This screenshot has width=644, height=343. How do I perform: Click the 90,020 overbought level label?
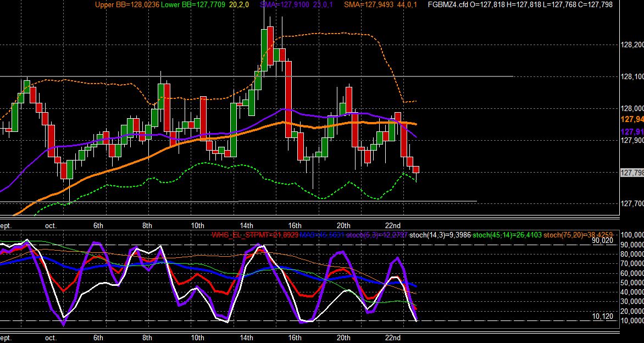tap(602, 241)
